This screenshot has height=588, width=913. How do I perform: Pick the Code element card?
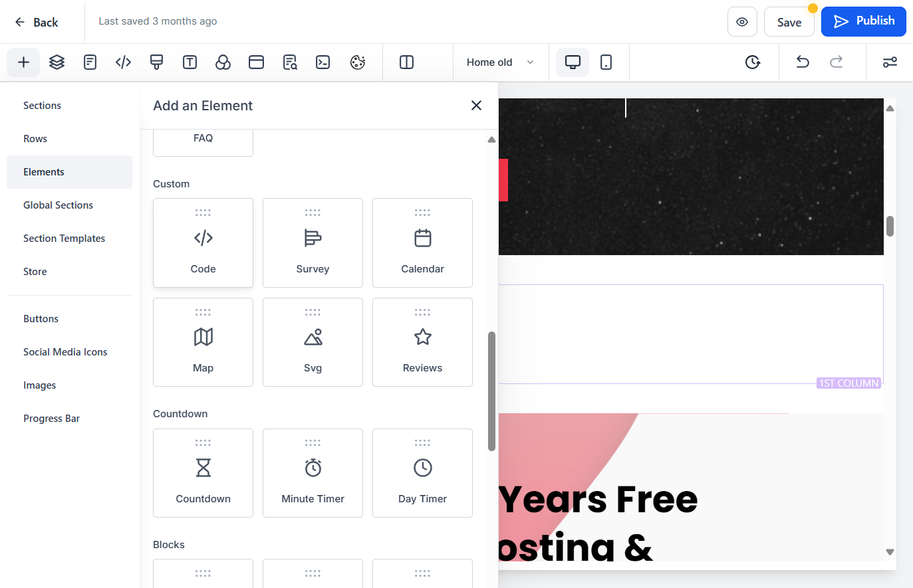point(203,243)
